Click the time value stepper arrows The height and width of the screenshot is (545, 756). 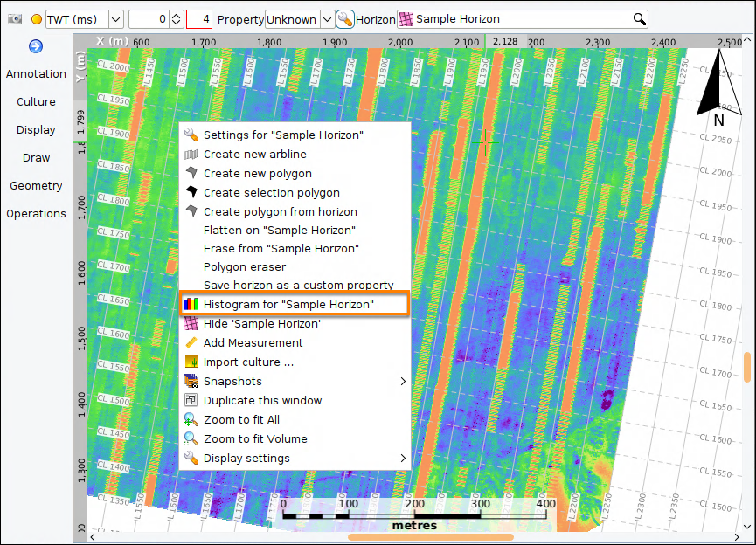176,19
